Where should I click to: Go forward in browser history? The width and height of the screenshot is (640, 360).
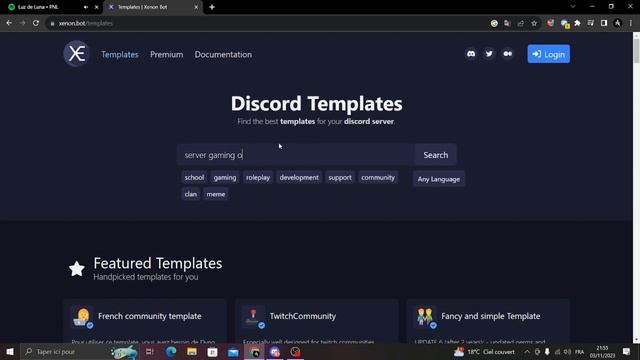(22, 23)
